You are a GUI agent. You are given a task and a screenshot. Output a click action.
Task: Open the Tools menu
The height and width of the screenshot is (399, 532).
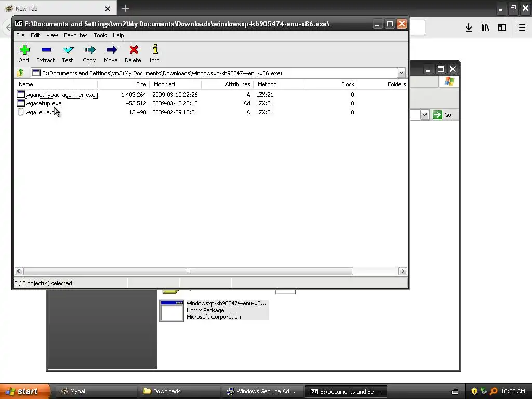click(100, 35)
